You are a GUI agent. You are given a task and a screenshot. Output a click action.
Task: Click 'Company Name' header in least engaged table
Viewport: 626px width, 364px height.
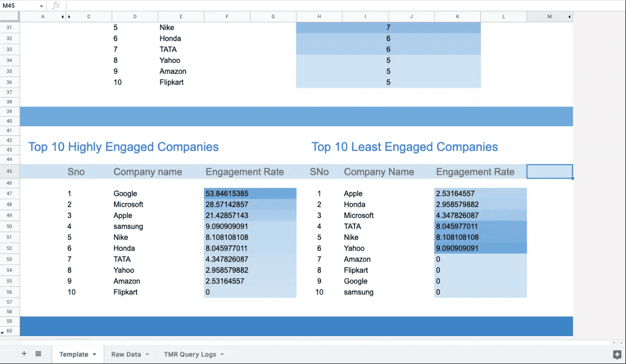[379, 172]
